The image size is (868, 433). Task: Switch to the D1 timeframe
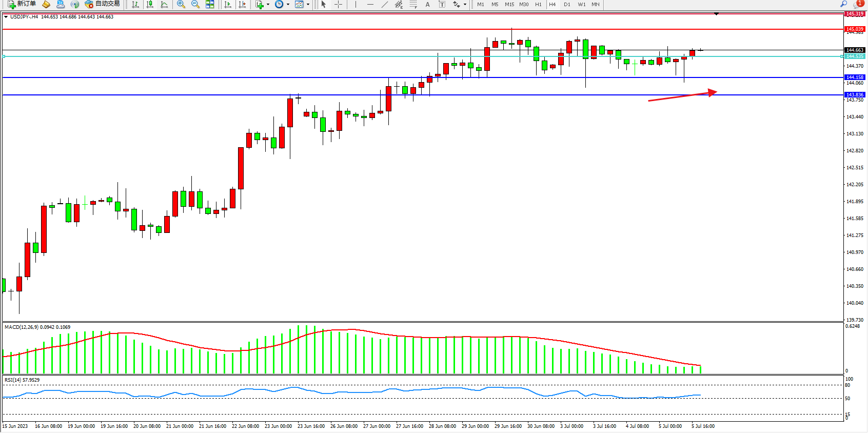click(567, 5)
